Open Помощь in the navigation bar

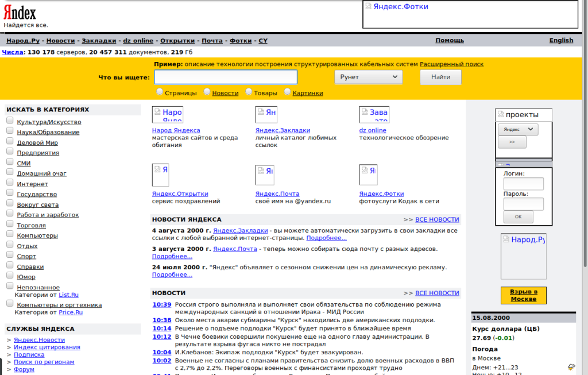tap(450, 40)
